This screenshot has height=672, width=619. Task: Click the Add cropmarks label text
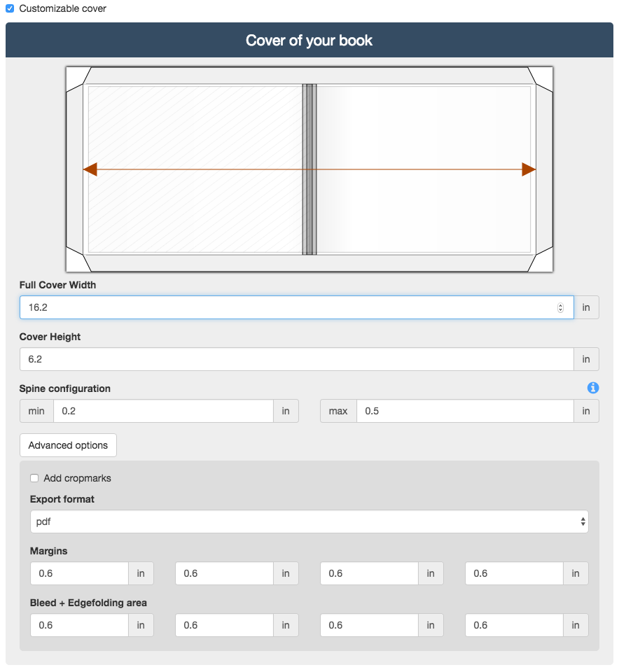click(77, 478)
